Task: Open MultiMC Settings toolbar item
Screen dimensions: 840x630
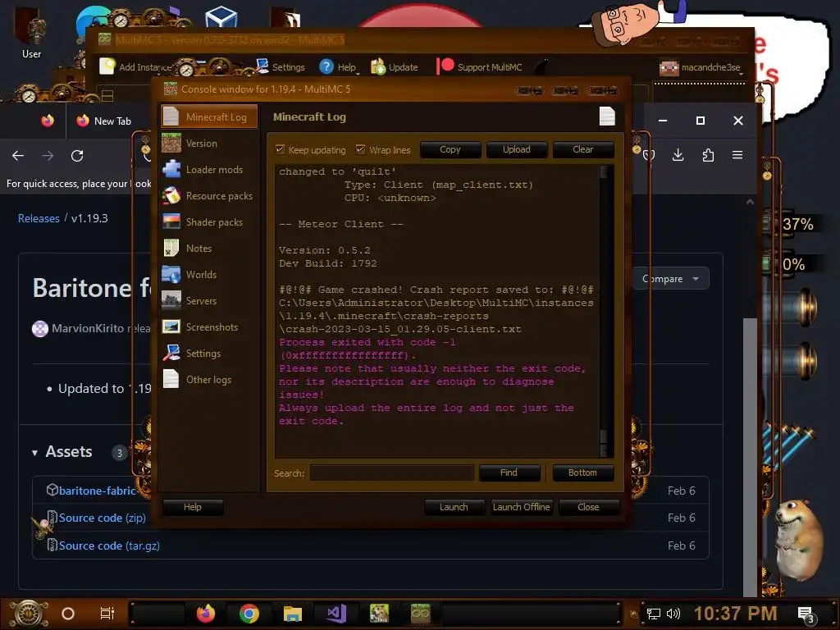Action: click(x=281, y=67)
